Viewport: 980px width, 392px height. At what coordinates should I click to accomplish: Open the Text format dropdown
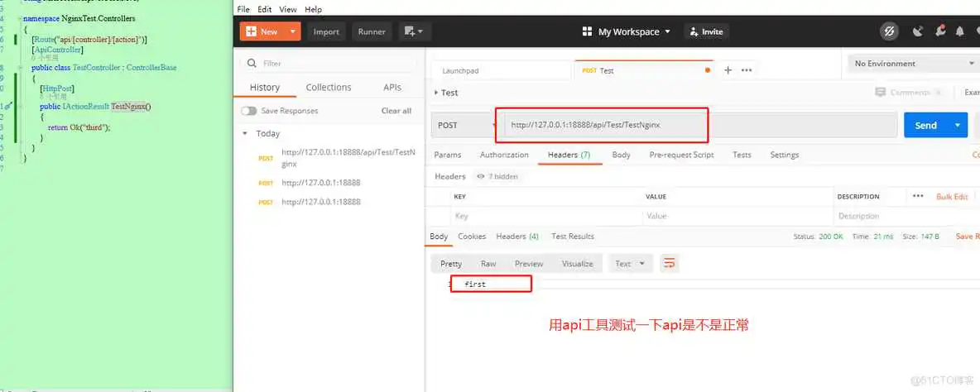click(630, 264)
